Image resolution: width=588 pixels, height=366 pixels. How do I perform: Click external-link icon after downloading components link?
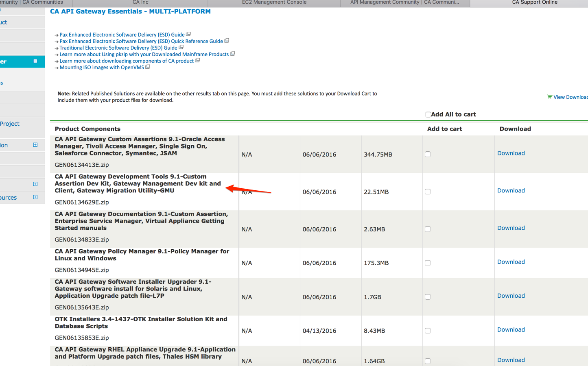[x=197, y=60]
